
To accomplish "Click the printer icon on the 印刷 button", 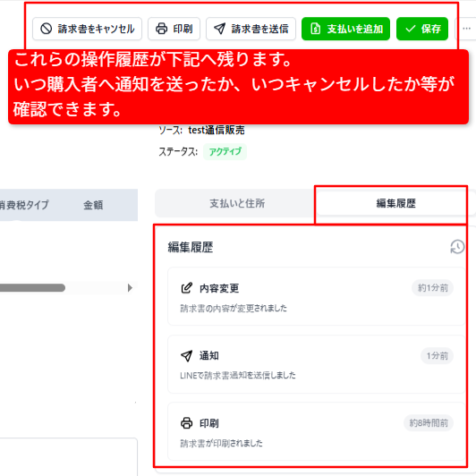I will (x=161, y=29).
